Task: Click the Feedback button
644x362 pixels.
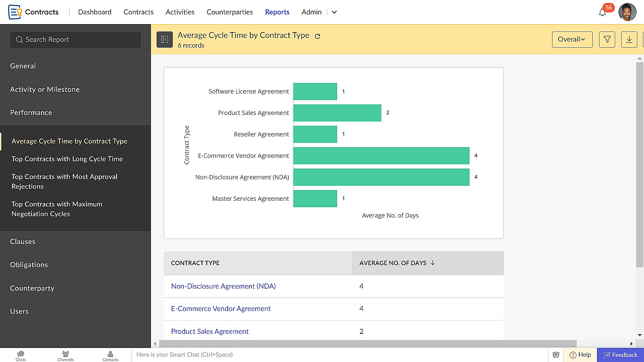Action: click(620, 355)
